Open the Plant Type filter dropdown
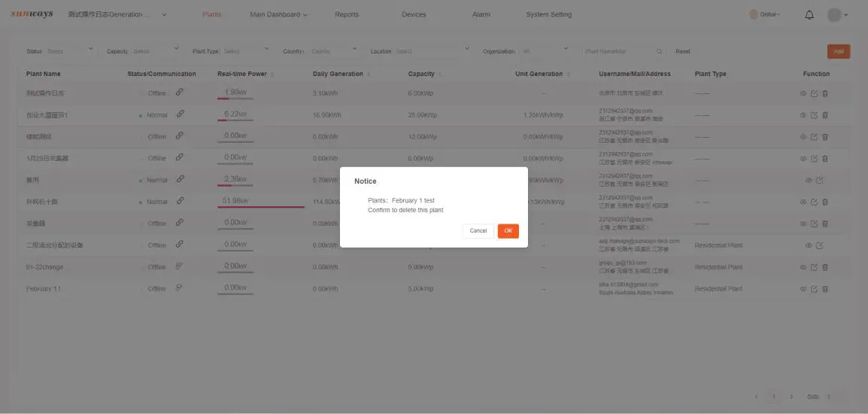The height and width of the screenshot is (414, 868). point(246,51)
